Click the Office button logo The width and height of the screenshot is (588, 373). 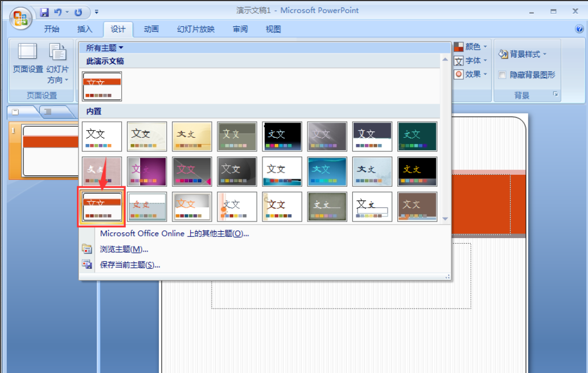pos(20,18)
